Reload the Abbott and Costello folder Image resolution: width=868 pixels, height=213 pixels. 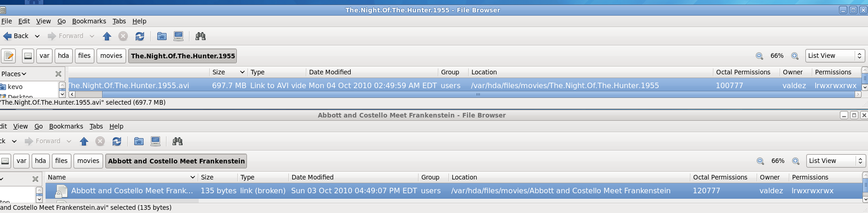[117, 141]
